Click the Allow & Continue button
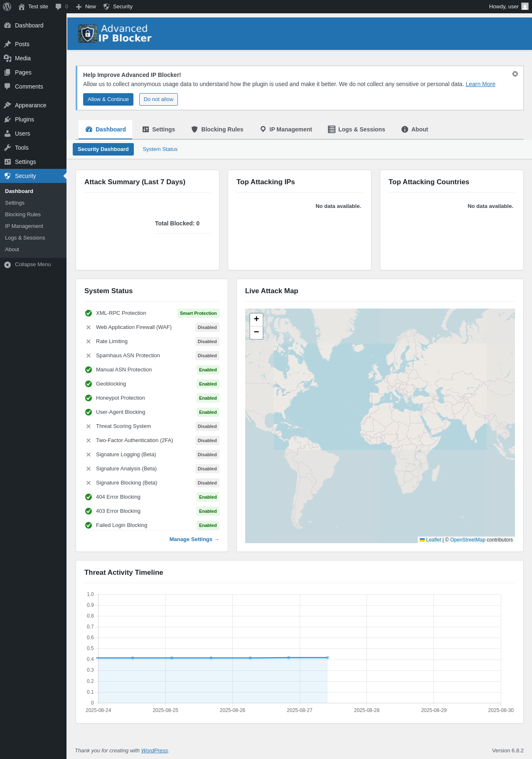The image size is (532, 759). pyautogui.click(x=108, y=99)
